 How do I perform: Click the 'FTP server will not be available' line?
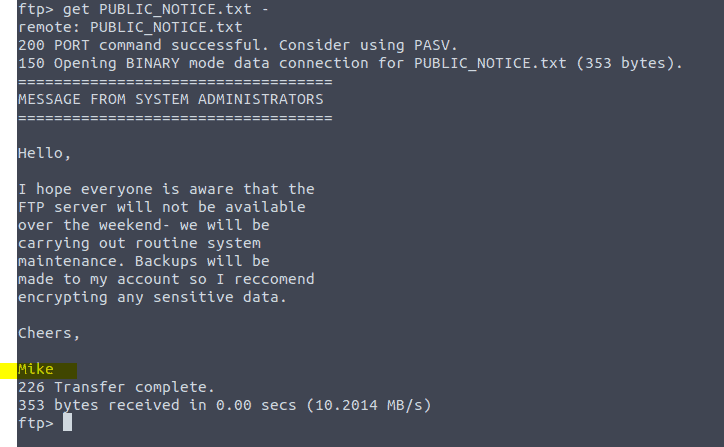pyautogui.click(x=162, y=207)
